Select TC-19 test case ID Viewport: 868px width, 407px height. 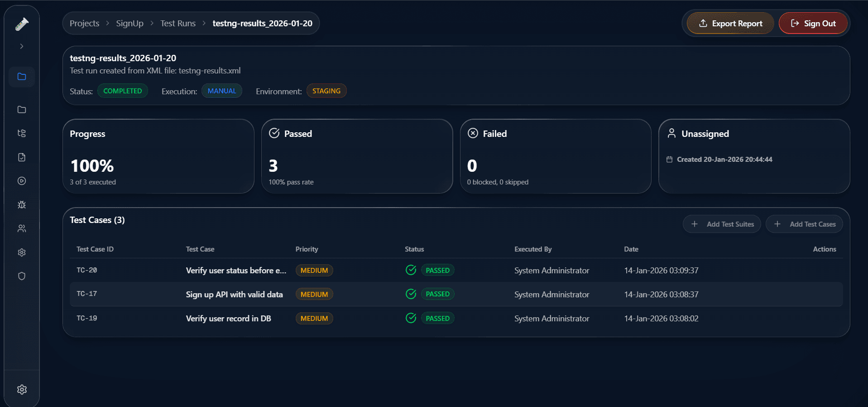pyautogui.click(x=87, y=318)
